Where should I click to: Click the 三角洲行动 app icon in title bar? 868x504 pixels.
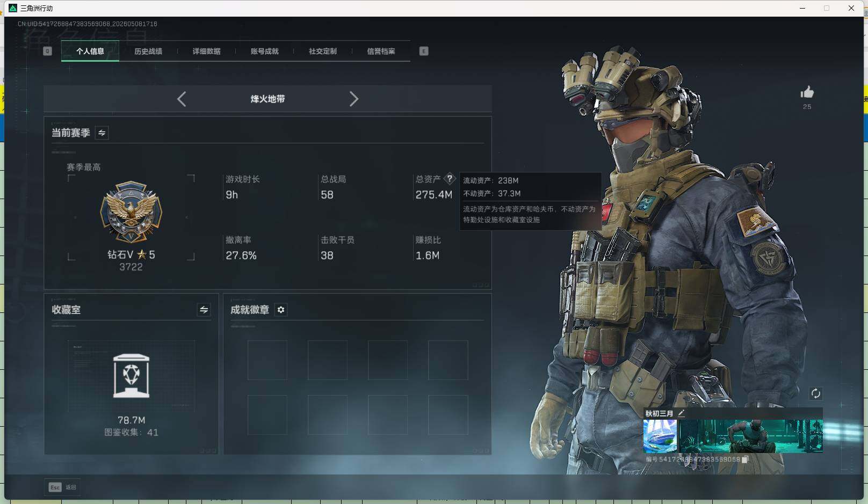point(13,8)
